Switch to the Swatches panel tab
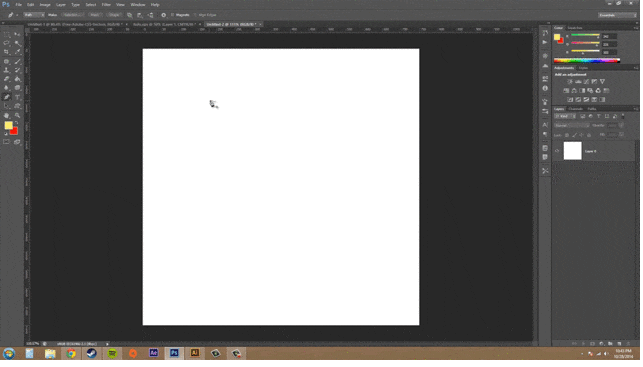 pyautogui.click(x=575, y=28)
